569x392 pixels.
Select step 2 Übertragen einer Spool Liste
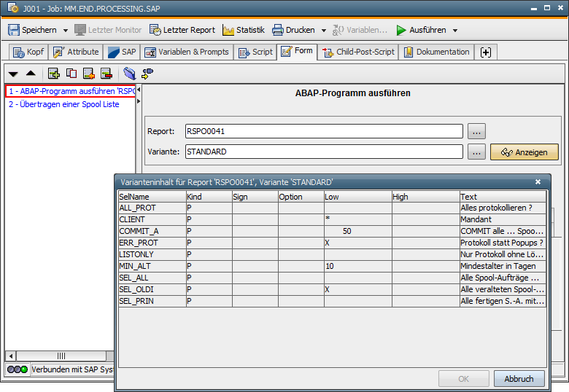click(64, 104)
